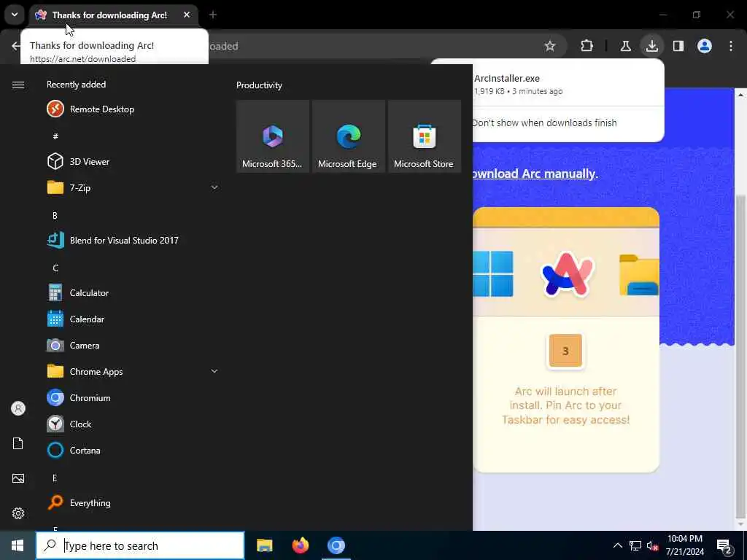Click Don't show when downloads finish
This screenshot has width=747, height=560.
[544, 122]
